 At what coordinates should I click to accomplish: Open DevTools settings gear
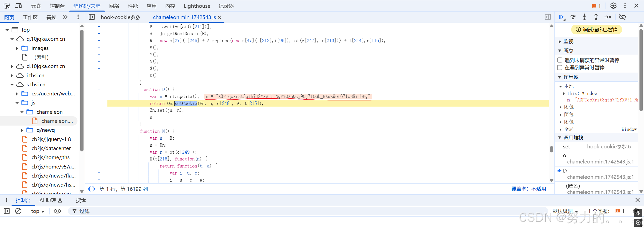click(613, 6)
